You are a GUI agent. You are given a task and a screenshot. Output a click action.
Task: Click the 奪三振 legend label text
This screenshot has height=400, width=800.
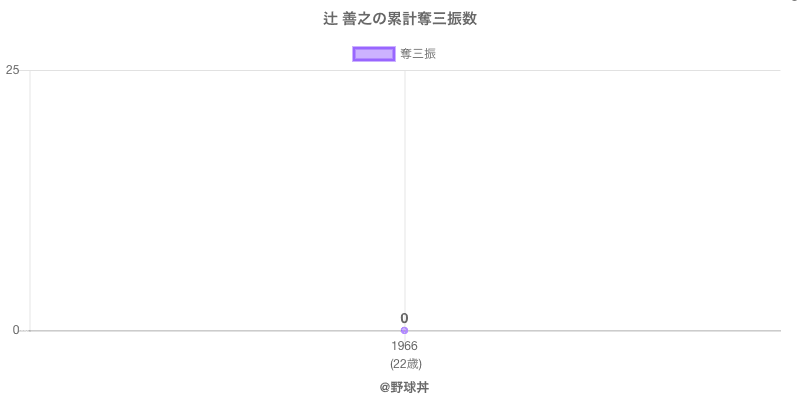coord(418,54)
